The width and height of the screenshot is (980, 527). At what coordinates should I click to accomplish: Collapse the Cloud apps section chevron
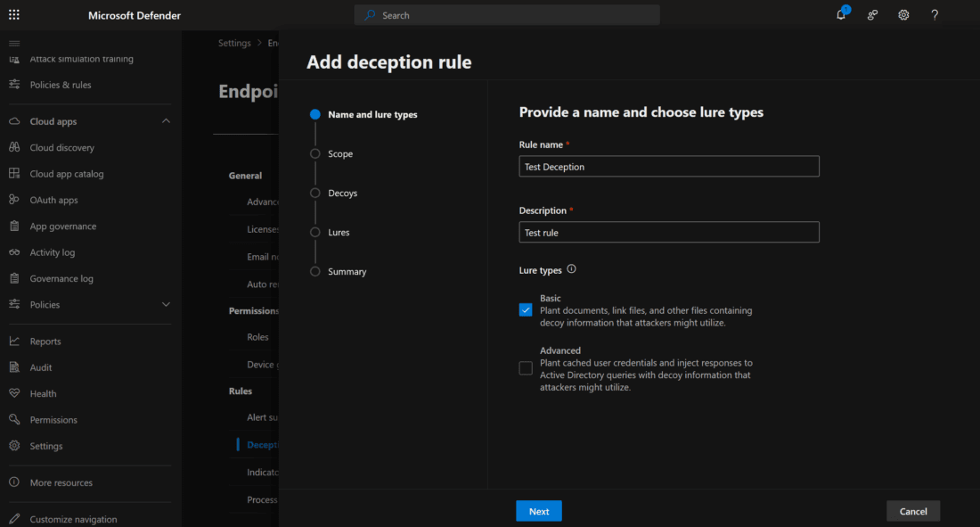[166, 120]
